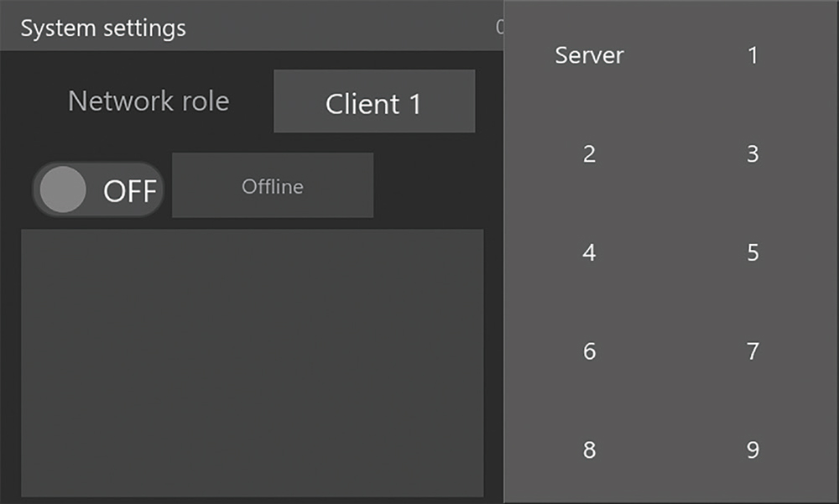Select client number 2 option
This screenshot has width=839, height=504.
click(589, 154)
